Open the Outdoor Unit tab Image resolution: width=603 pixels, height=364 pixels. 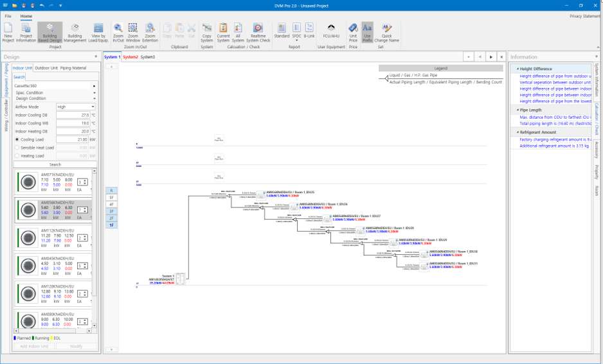tap(46, 68)
